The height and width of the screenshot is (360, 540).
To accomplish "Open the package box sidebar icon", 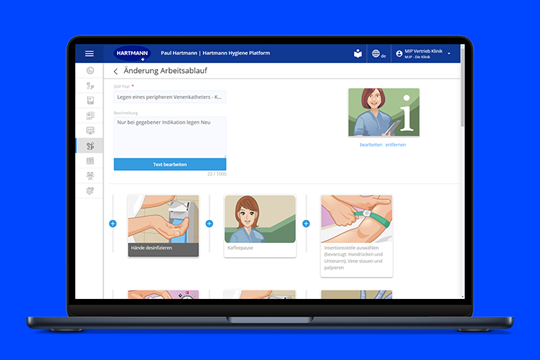I will point(90,191).
